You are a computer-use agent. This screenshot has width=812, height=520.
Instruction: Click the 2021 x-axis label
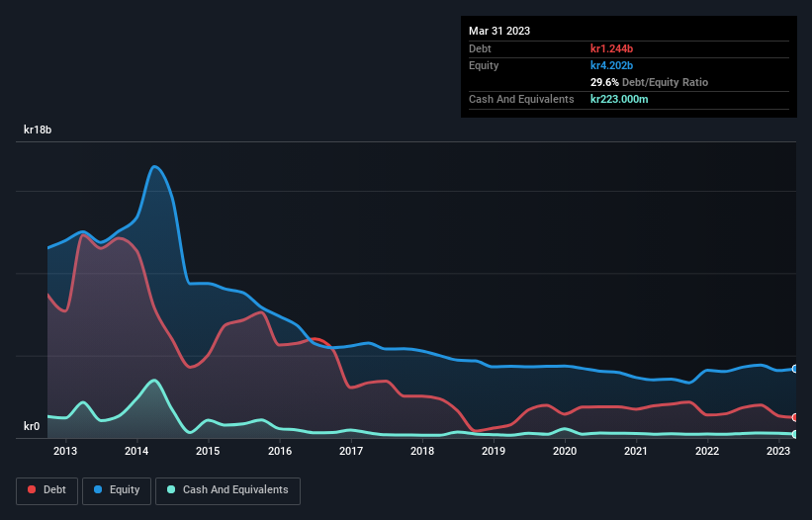click(635, 451)
